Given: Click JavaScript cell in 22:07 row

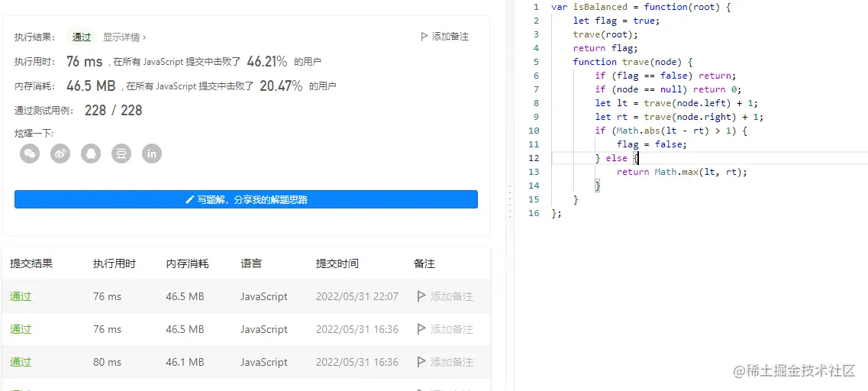Looking at the screenshot, I should pos(264,296).
